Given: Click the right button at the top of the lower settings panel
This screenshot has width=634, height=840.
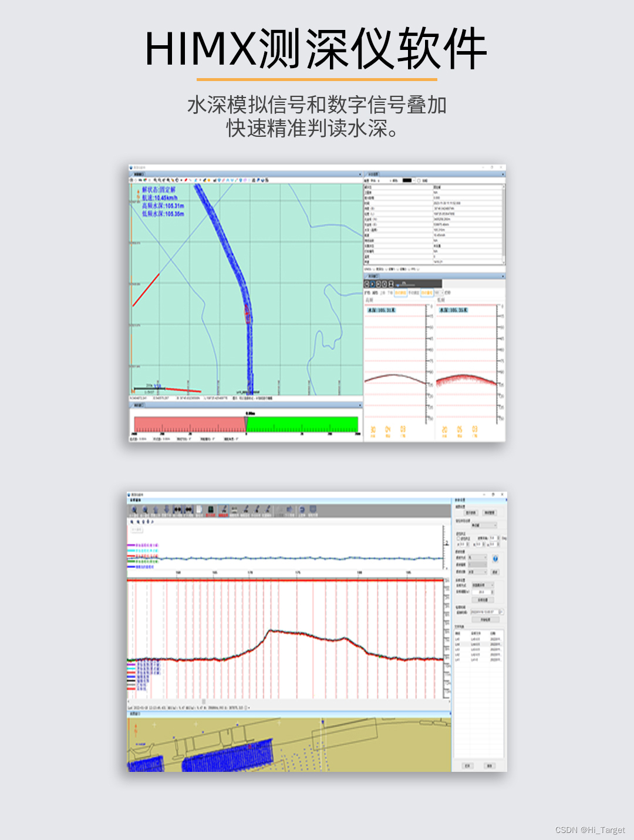Looking at the screenshot, I should (x=490, y=513).
